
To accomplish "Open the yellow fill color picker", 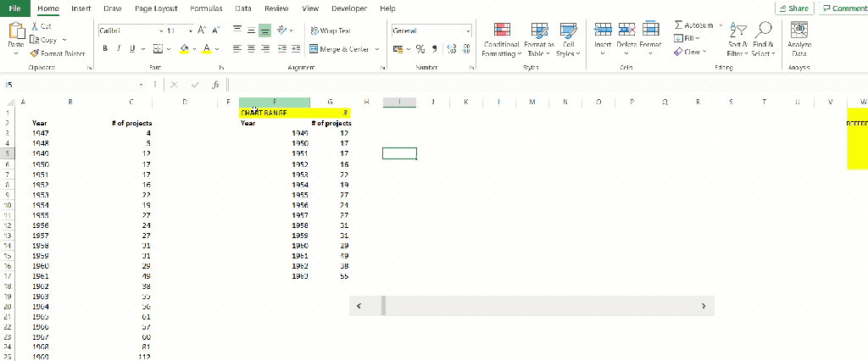I will pos(195,48).
